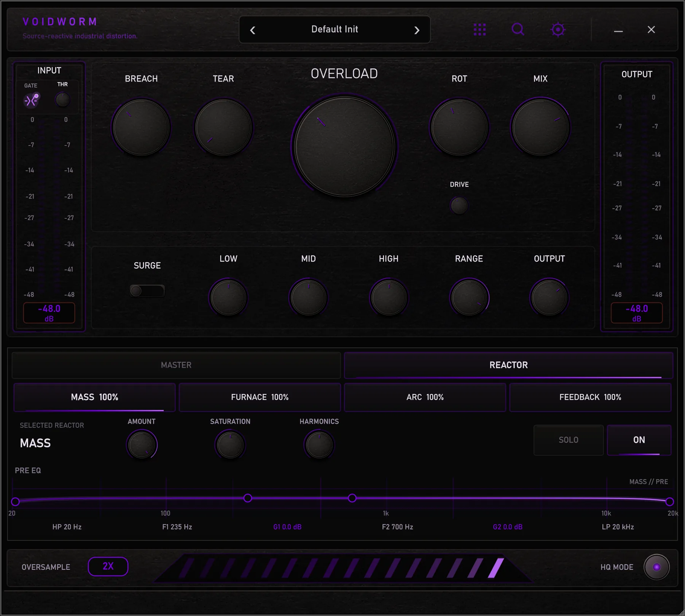Click the LP 20 kHz EQ node
The image size is (685, 616).
[669, 502]
